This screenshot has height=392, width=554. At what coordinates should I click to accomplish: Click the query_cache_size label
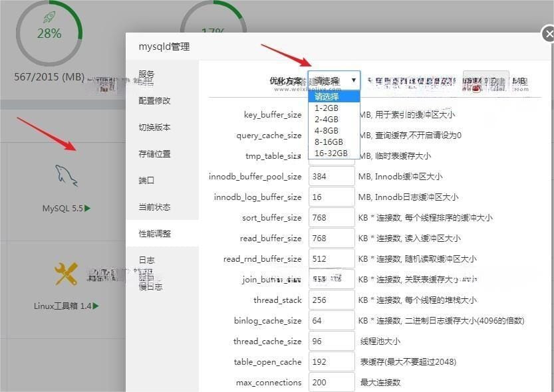(x=269, y=136)
